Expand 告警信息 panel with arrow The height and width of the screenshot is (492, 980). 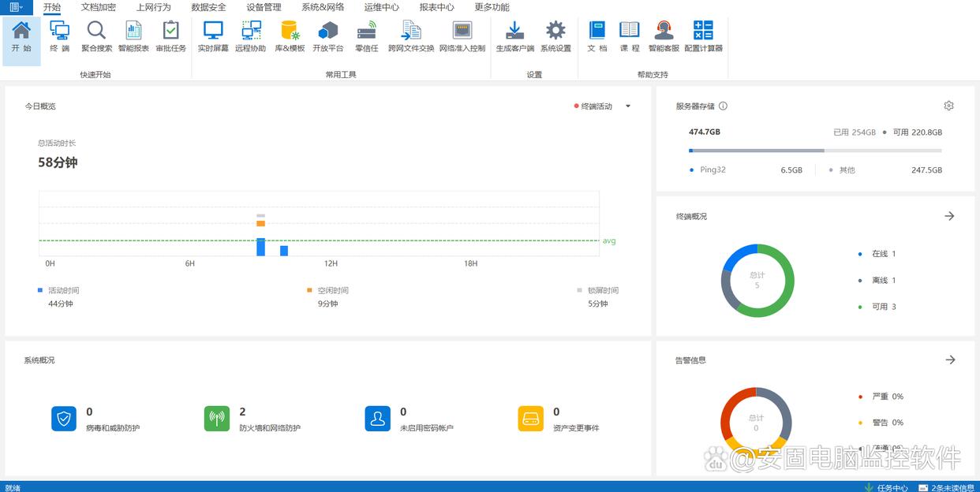tap(950, 360)
